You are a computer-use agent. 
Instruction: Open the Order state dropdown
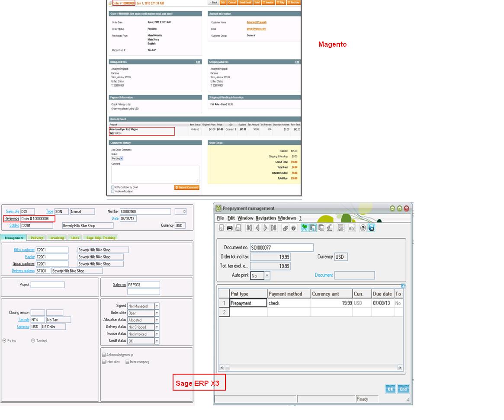pyautogui.click(x=157, y=313)
